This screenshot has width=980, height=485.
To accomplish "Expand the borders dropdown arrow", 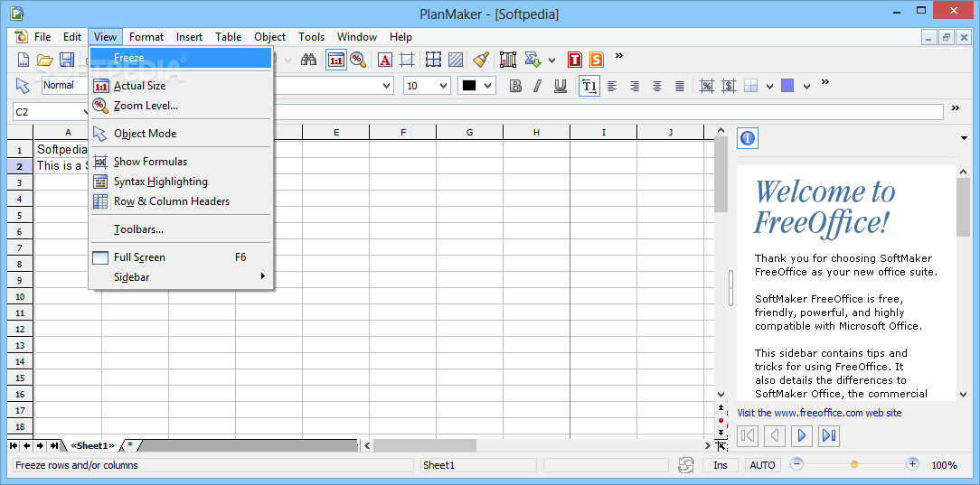I will (770, 86).
